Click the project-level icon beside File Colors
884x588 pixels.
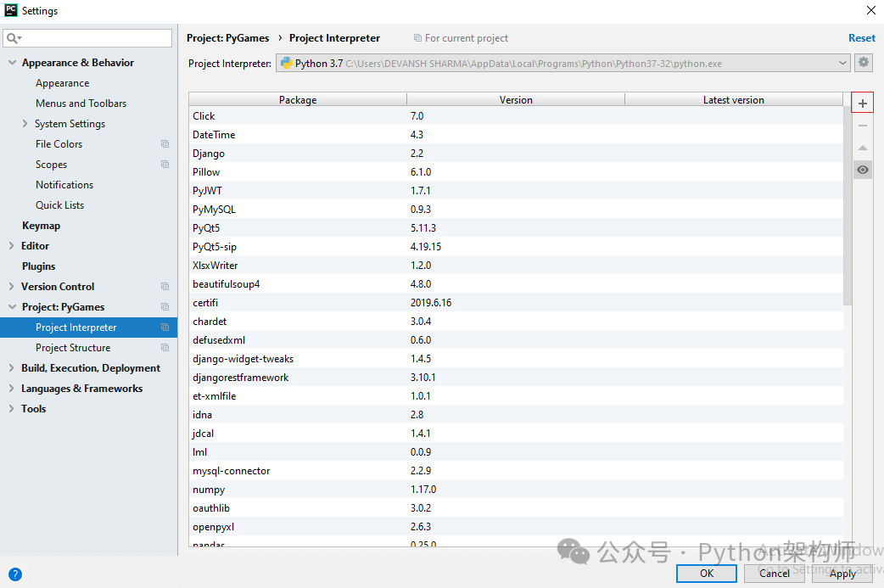point(165,143)
